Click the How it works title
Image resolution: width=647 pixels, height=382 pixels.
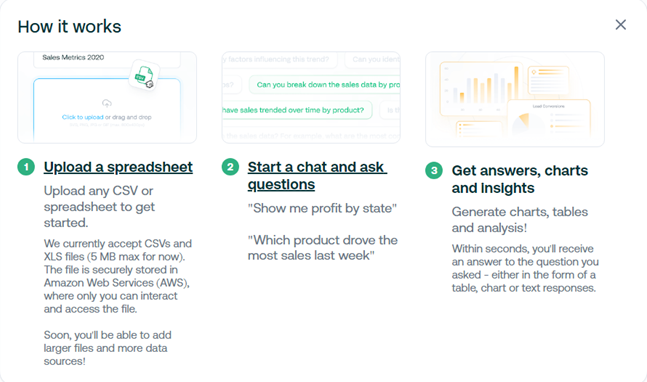tap(69, 27)
